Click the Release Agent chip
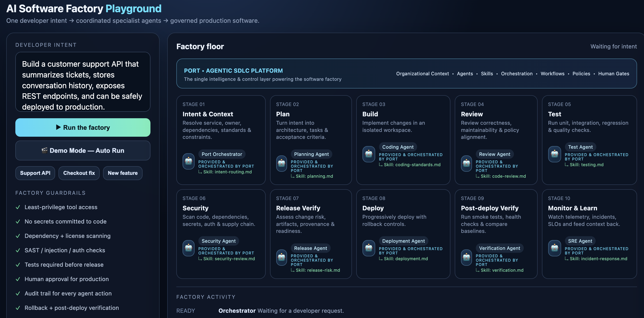Screen dimensions: 644x318 pyautogui.click(x=310, y=248)
